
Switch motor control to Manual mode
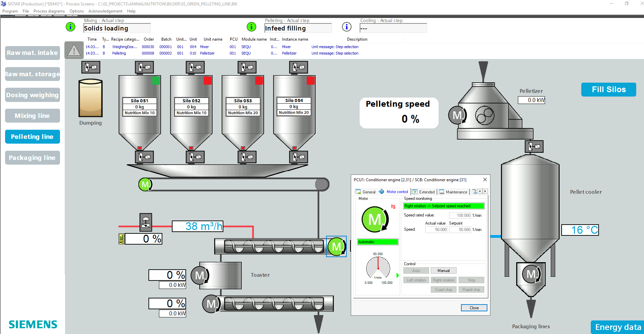[443, 271]
